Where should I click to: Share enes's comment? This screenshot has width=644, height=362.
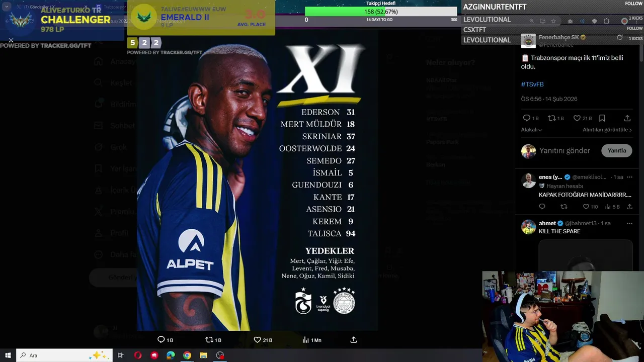click(x=629, y=207)
